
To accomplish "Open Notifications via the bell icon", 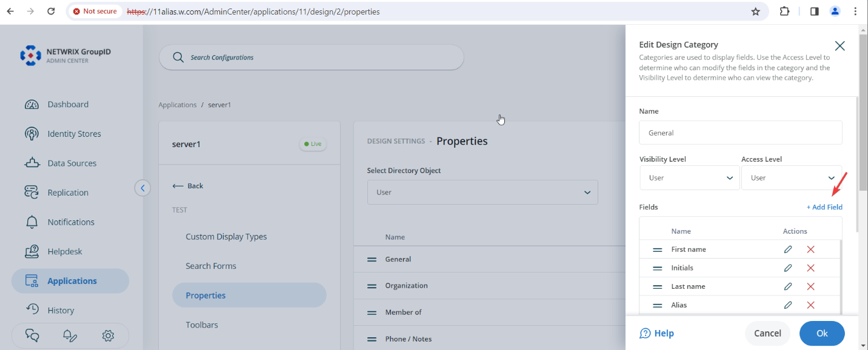I will pyautogui.click(x=71, y=222).
